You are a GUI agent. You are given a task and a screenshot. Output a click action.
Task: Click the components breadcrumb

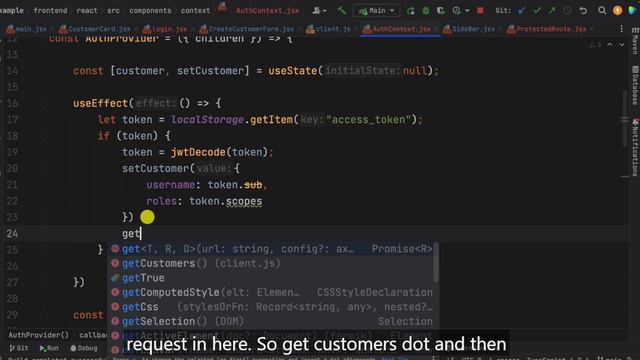tap(150, 11)
